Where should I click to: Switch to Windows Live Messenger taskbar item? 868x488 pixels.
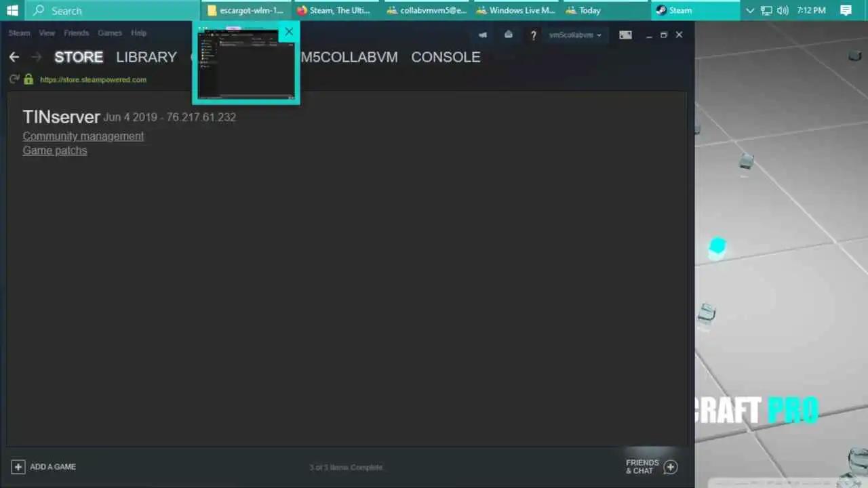516,10
